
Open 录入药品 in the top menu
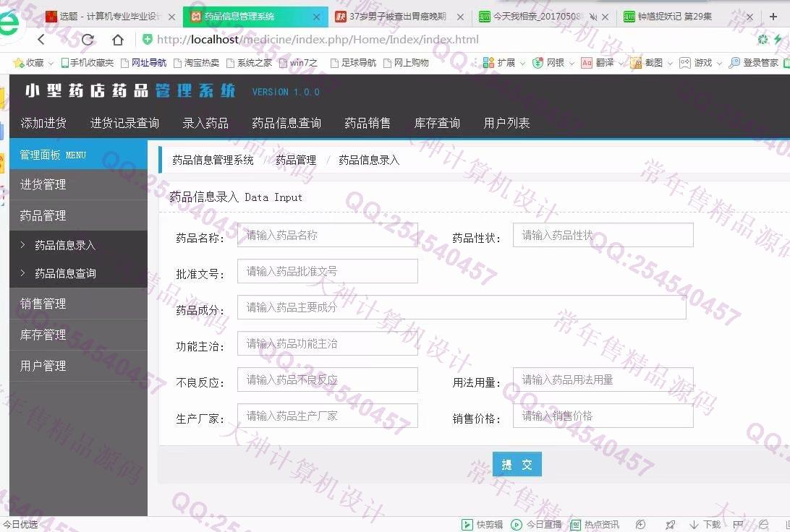205,124
